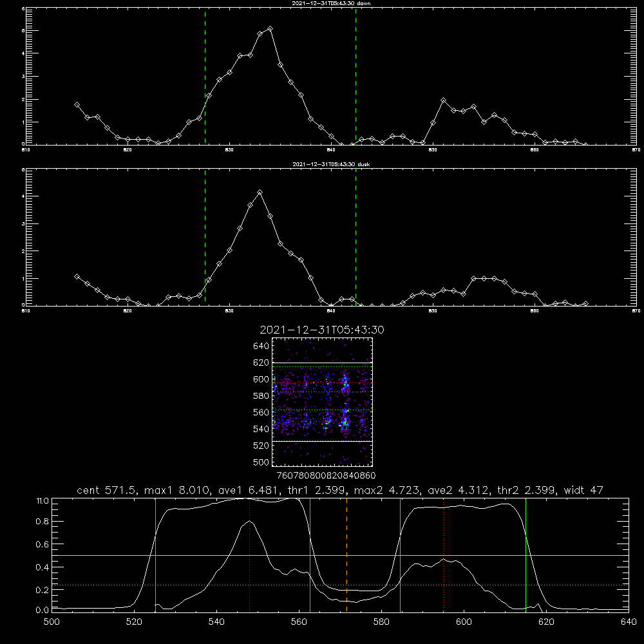Click "0.8" on the bottom plot y-axis
The image size is (644, 644).
click(43, 522)
